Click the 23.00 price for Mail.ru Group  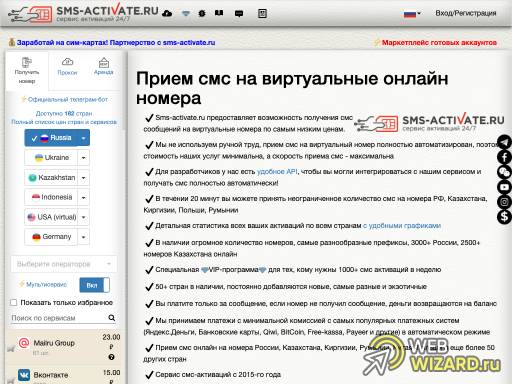coord(111,337)
